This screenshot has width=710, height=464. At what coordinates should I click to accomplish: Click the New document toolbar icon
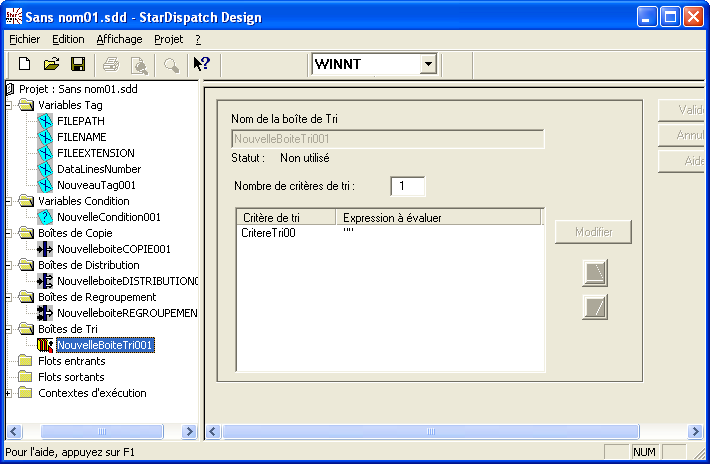(25, 64)
